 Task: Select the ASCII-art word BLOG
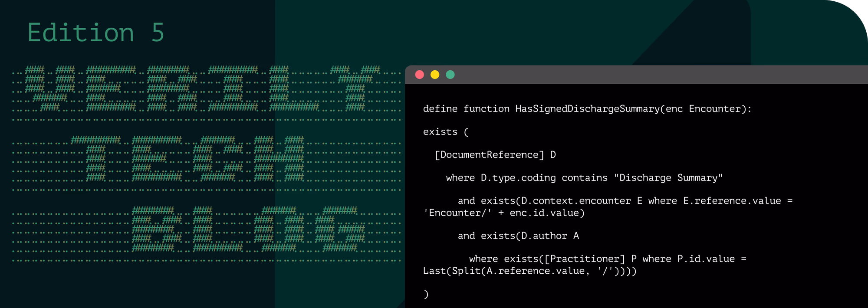click(249, 229)
